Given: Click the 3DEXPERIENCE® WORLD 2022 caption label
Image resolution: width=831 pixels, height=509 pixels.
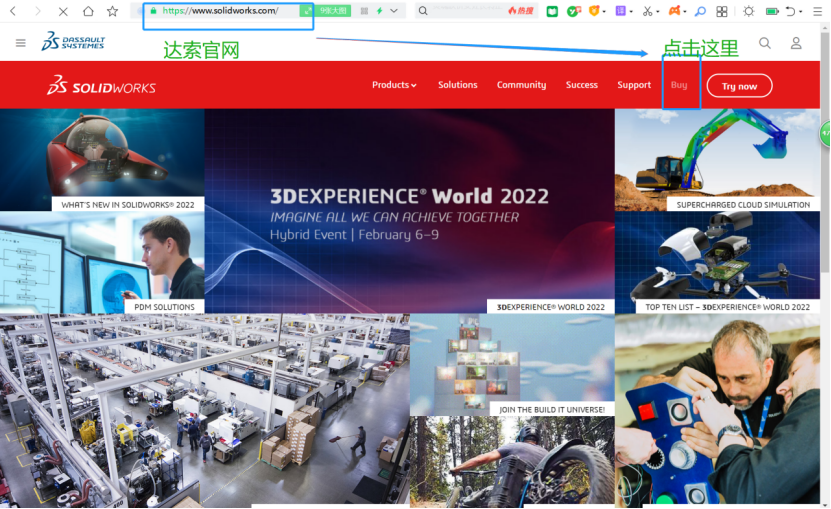Looking at the screenshot, I should pos(551,307).
